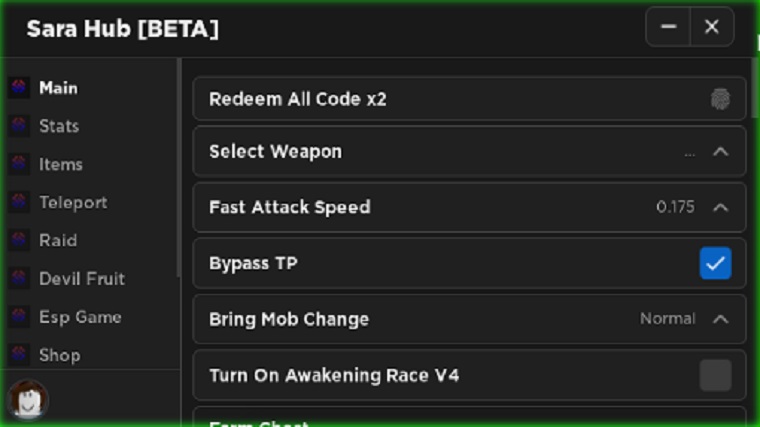Click the icon beside Esp Game in the sidebar
760x427 pixels.
[x=19, y=317]
